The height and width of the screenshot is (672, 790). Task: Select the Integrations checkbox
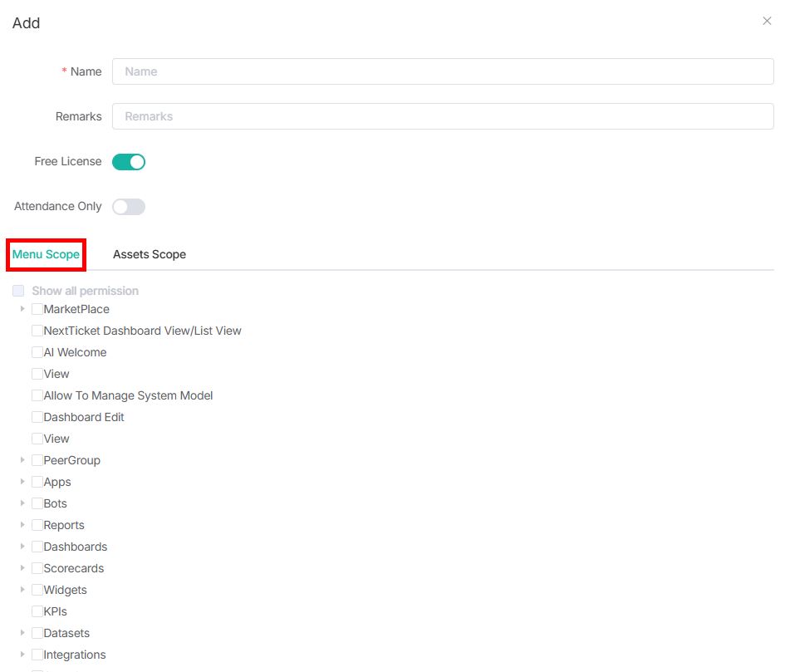(37, 655)
